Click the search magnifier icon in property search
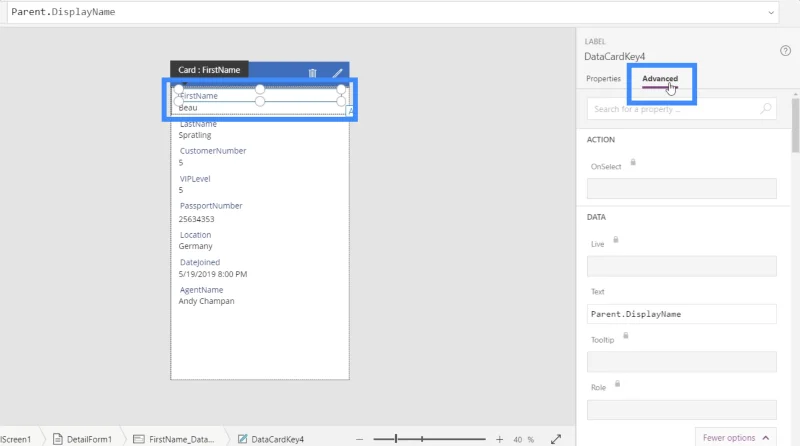Screen dimensions: 800x446 coord(765,109)
